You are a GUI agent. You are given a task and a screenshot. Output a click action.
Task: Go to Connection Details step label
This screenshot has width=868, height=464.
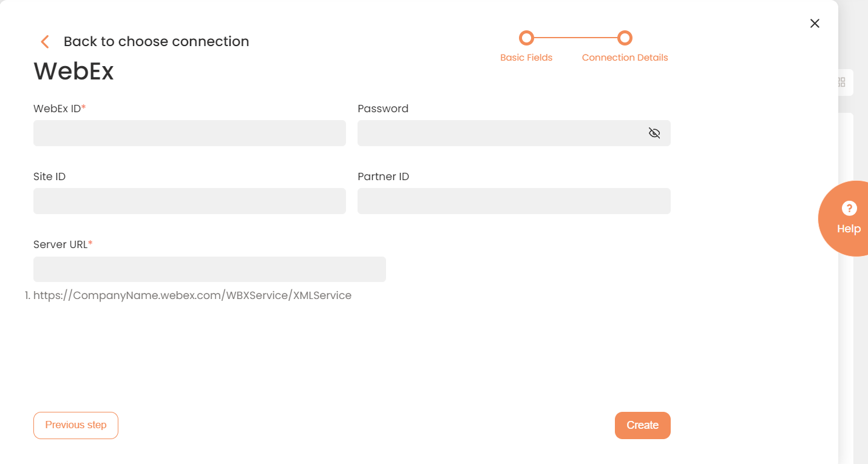pyautogui.click(x=625, y=58)
